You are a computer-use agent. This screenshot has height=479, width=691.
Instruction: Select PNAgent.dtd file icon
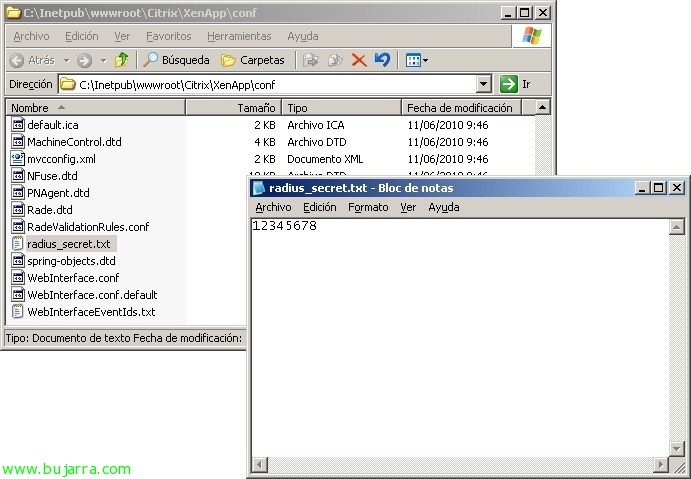coord(17,193)
